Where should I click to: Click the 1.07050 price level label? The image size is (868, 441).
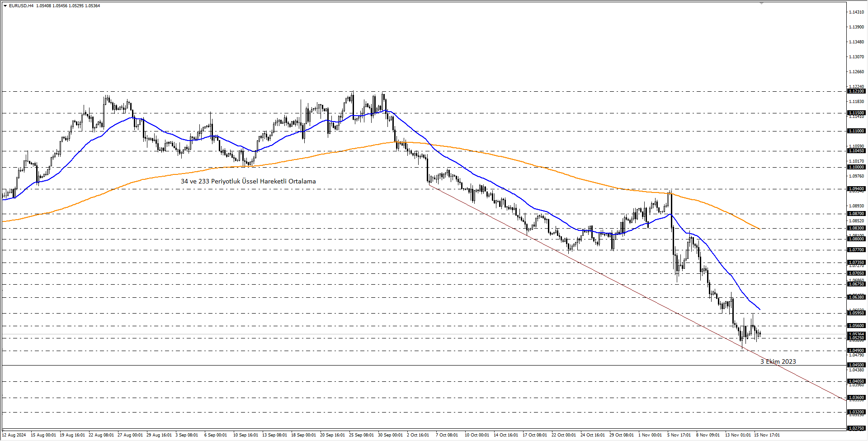[x=856, y=273]
